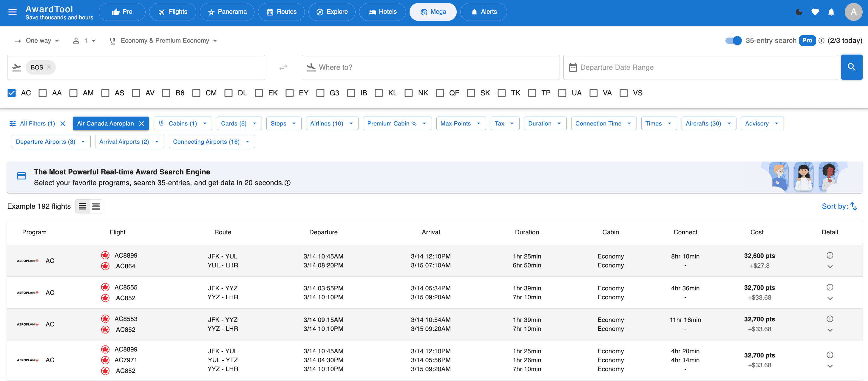
Task: Click the search magnifier button
Action: (852, 67)
